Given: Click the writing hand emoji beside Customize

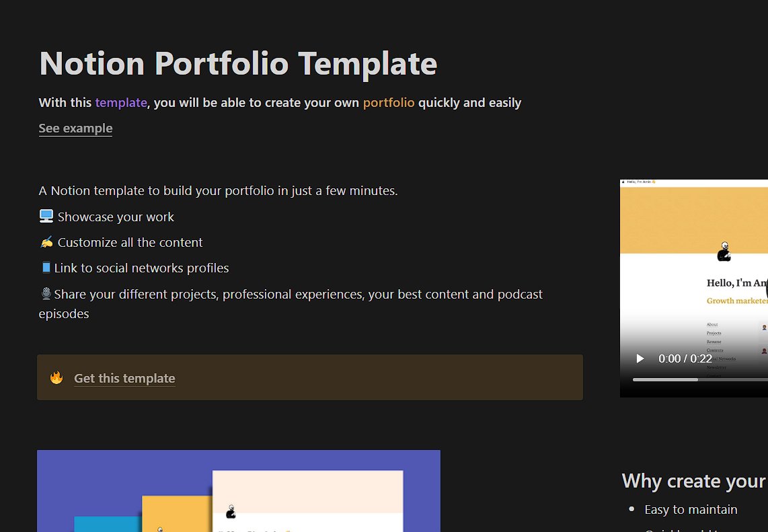Looking at the screenshot, I should [x=46, y=242].
